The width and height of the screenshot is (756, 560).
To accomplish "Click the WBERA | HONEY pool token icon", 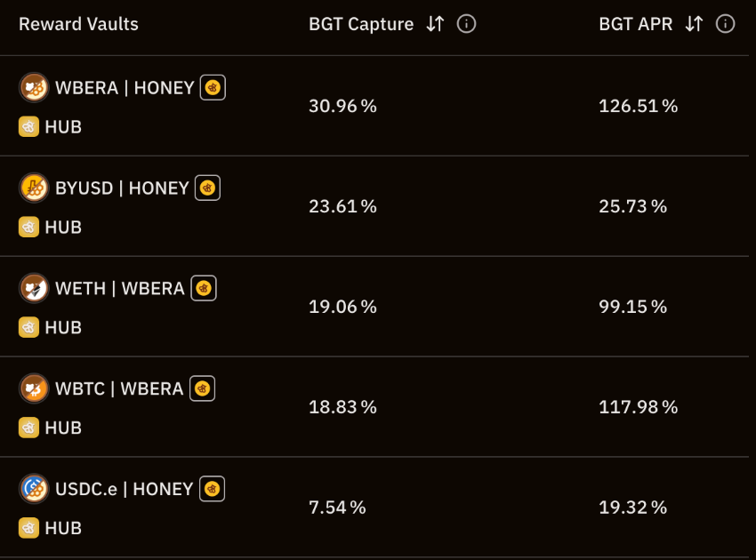I will pos(34,87).
